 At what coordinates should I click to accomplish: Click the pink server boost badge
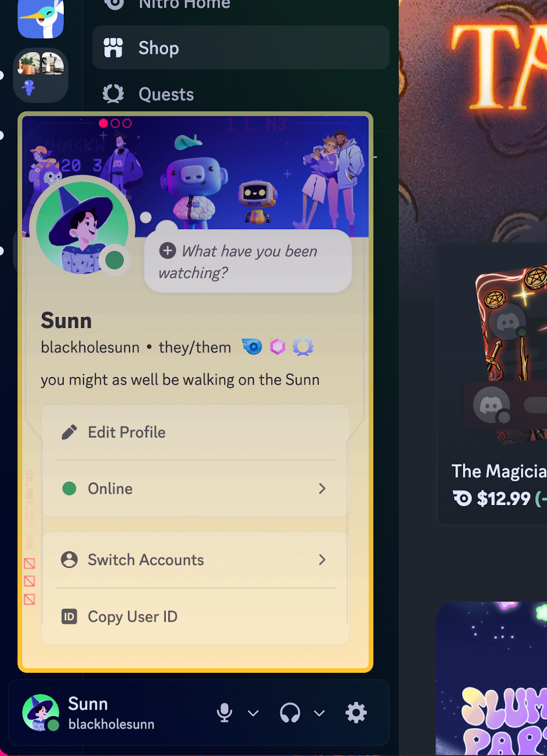(278, 347)
